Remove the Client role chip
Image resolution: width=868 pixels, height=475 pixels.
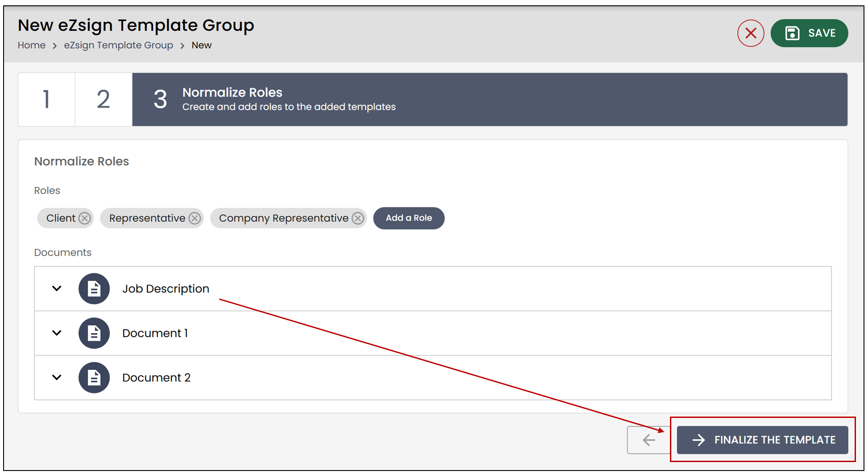[85, 218]
